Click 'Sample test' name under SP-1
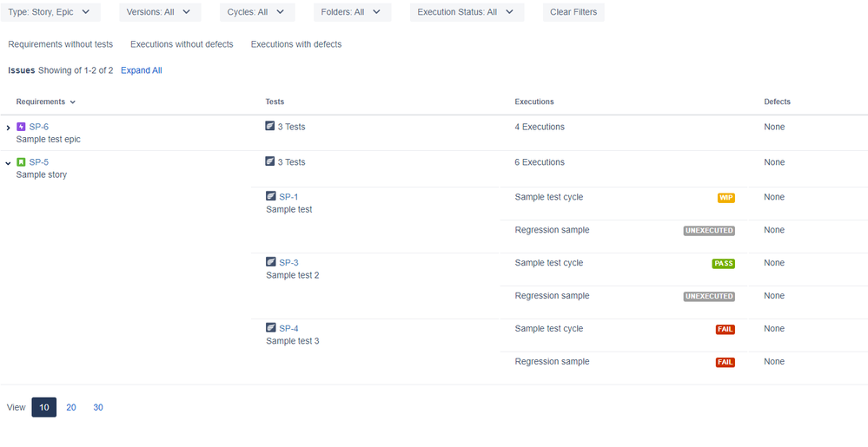 coord(289,210)
